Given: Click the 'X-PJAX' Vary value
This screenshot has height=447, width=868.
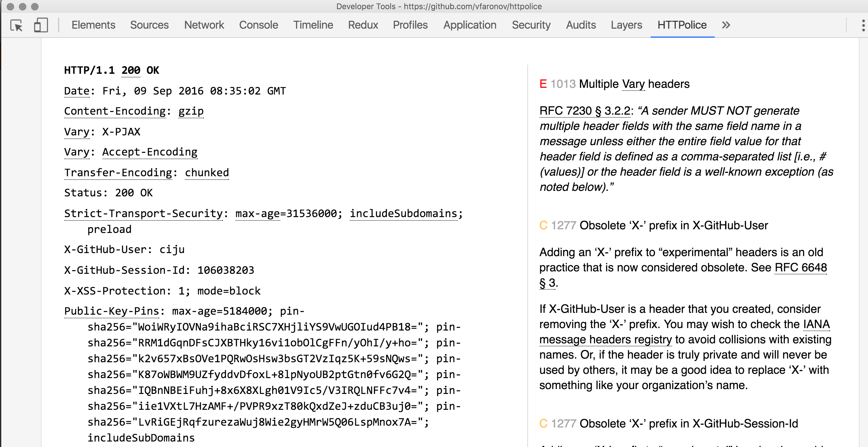Looking at the screenshot, I should click(x=121, y=132).
